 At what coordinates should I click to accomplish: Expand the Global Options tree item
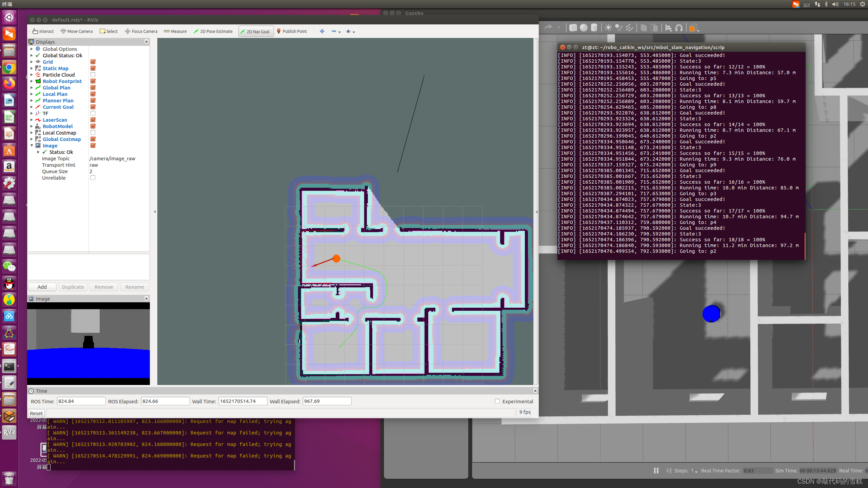point(32,49)
